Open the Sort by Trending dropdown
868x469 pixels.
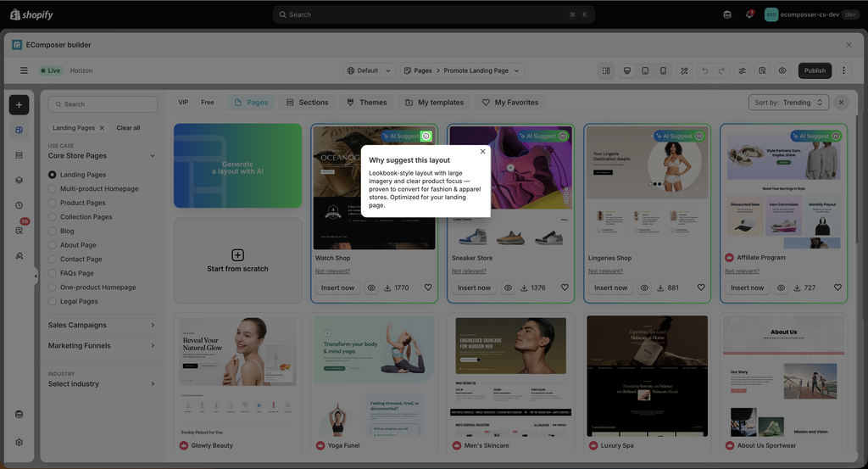coord(788,103)
